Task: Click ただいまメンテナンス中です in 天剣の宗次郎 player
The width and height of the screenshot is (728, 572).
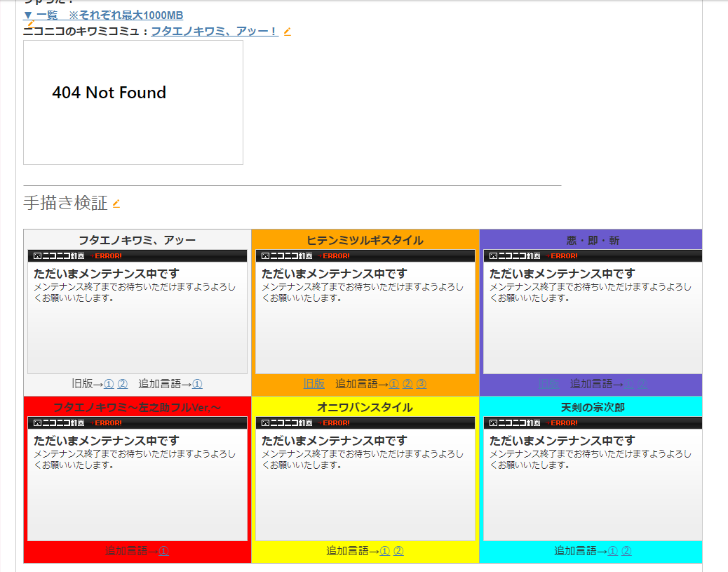Action: 562,441
